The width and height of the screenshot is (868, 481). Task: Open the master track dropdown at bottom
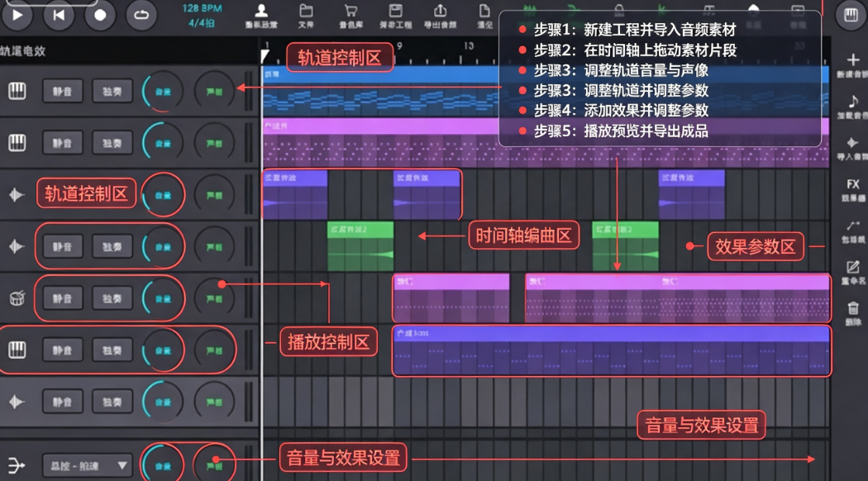(x=87, y=466)
